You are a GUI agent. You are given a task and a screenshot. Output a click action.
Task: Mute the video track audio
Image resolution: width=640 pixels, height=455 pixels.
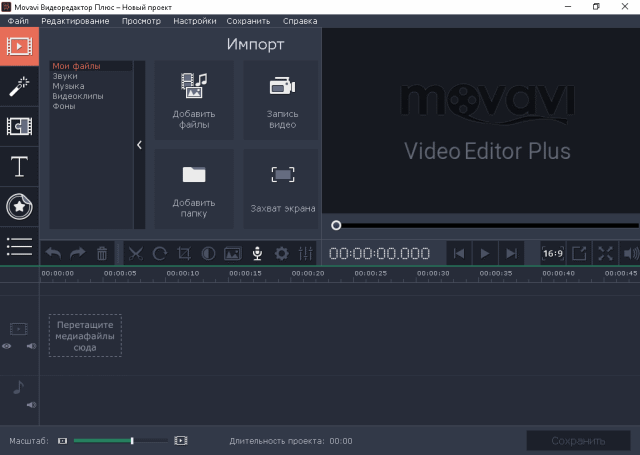[31, 346]
